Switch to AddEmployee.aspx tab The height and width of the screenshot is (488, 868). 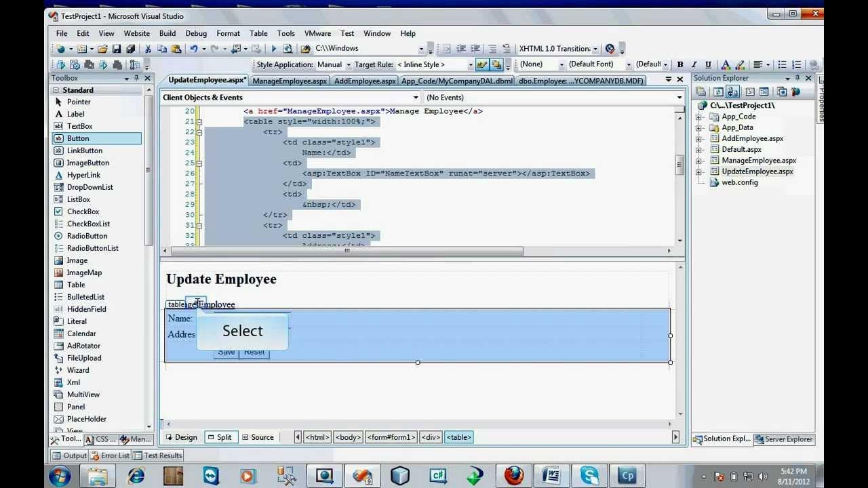pyautogui.click(x=365, y=81)
